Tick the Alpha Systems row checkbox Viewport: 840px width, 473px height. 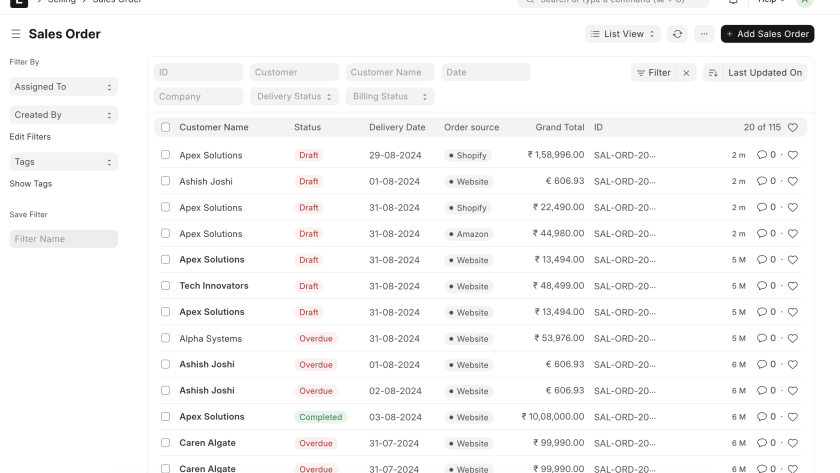point(166,339)
